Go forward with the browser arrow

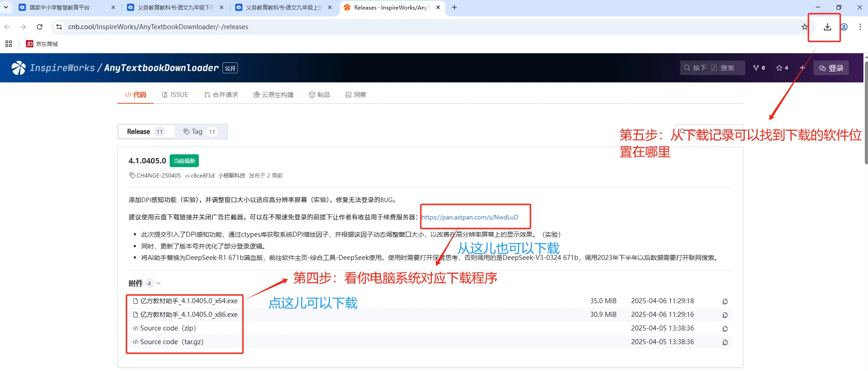[23, 27]
